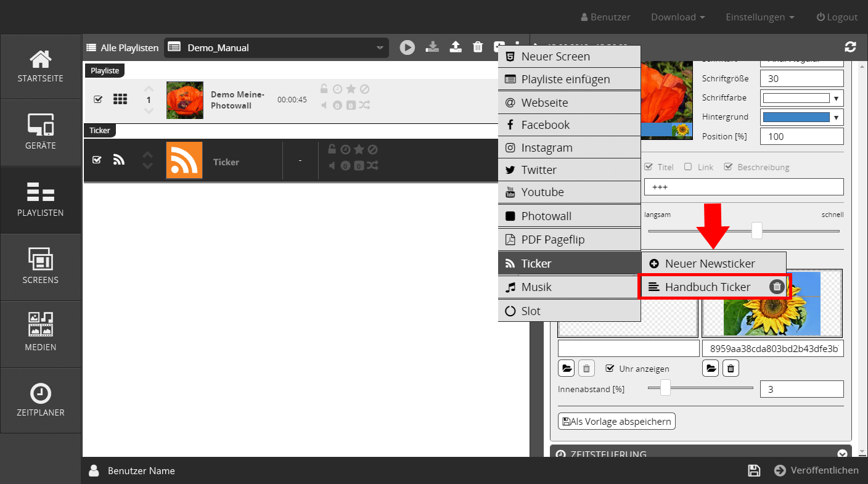The height and width of the screenshot is (484, 868).
Task: Delete the Handbuch Ticker entry via trash icon
Action: pos(777,287)
